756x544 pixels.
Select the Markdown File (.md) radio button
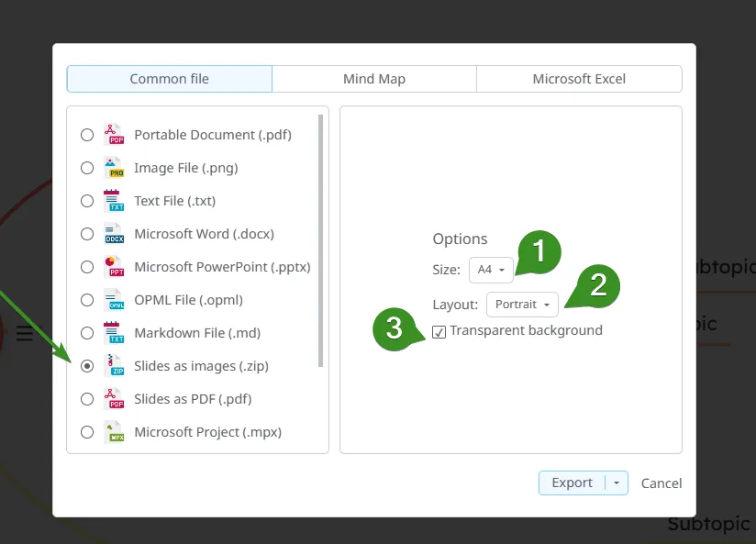pyautogui.click(x=87, y=333)
